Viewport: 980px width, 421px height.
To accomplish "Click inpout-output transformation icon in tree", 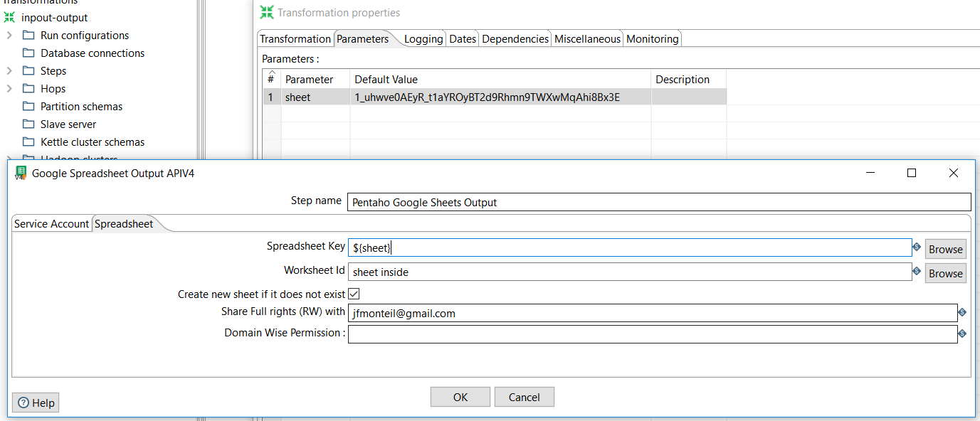I will tap(9, 17).
